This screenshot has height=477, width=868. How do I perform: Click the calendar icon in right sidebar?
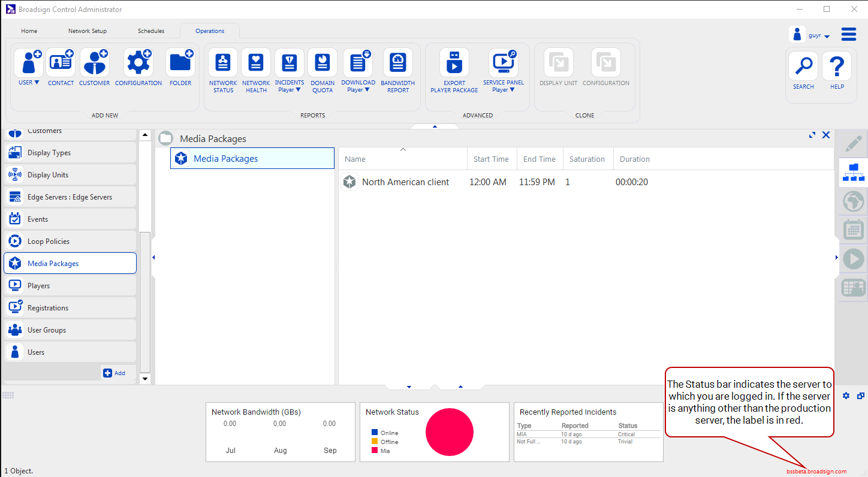pos(853,230)
